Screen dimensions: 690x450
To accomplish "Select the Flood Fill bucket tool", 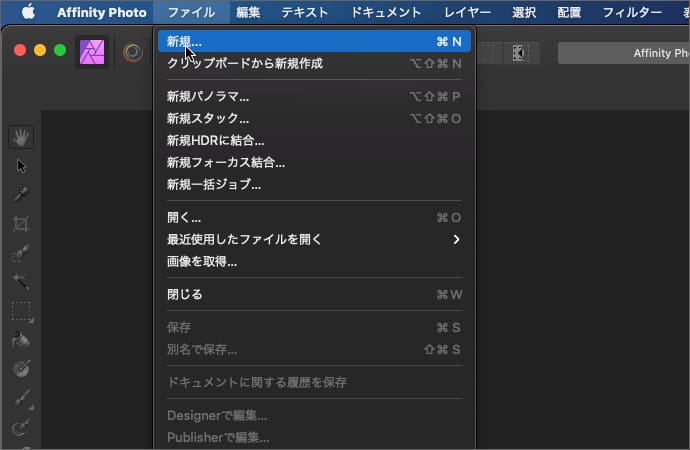I will [21, 340].
